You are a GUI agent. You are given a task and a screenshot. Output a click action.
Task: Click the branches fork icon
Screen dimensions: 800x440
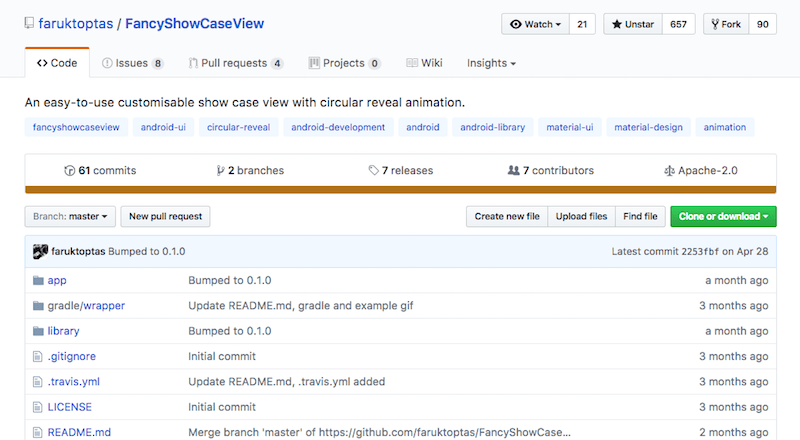[x=220, y=170]
